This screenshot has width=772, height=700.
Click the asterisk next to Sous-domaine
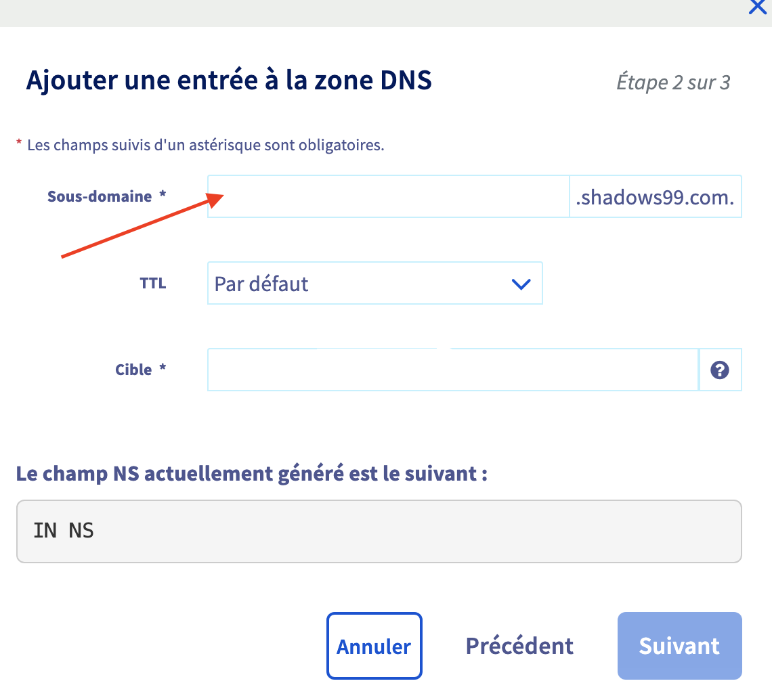[163, 194]
